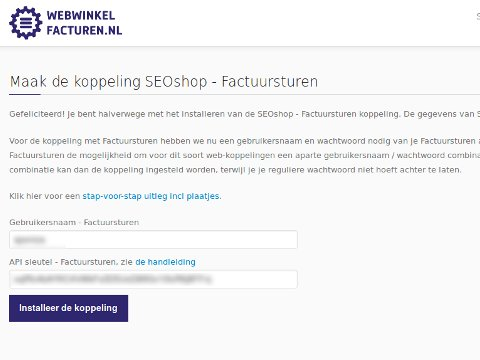The height and width of the screenshot is (360, 480).
Task: Focus the API sleutel input field
Action: pyautogui.click(x=153, y=279)
